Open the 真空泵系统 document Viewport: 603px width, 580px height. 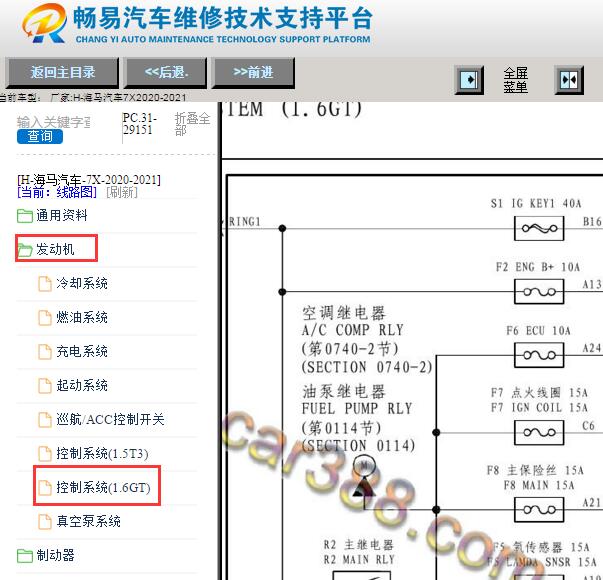88,521
